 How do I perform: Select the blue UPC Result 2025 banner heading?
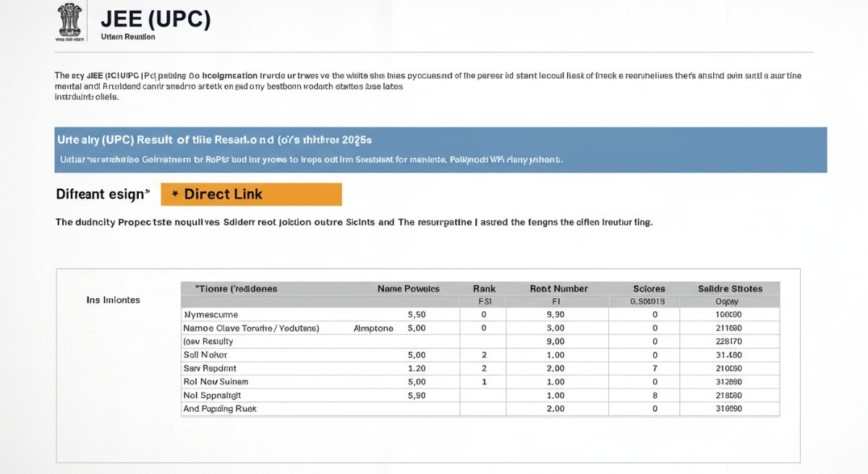[x=215, y=140]
